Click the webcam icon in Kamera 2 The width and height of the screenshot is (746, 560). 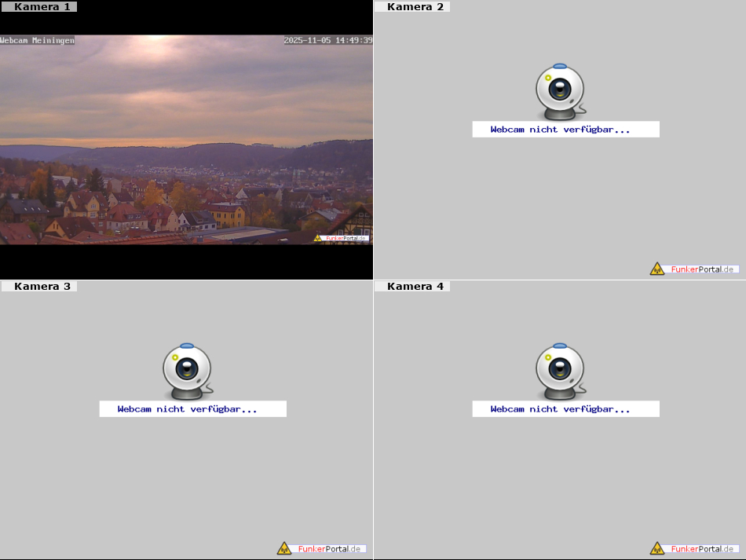tap(560, 90)
